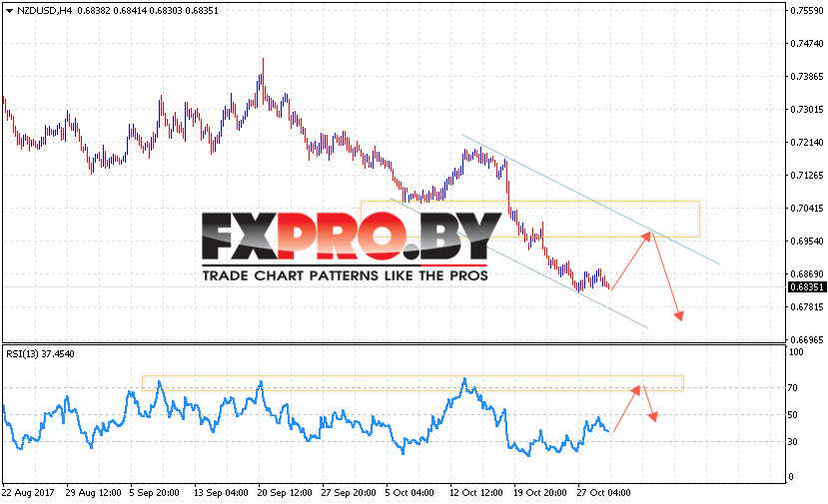Click the current price tag 0.68351
The height and width of the screenshot is (504, 828).
tap(806, 287)
